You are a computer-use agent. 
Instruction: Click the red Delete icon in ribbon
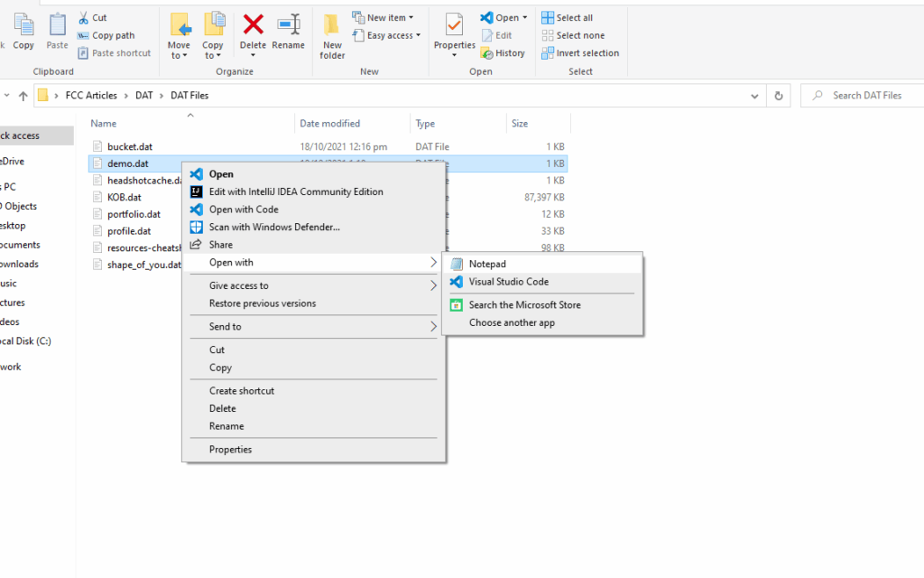pos(253,25)
